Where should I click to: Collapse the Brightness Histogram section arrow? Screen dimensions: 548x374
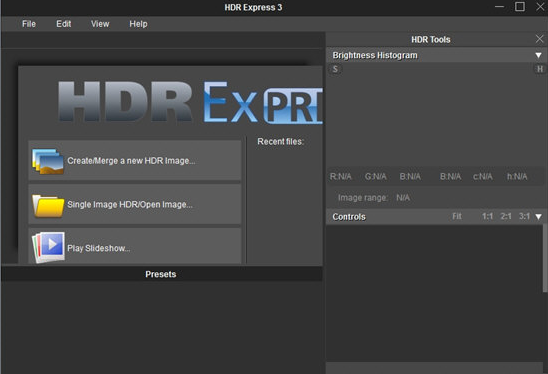tap(538, 55)
